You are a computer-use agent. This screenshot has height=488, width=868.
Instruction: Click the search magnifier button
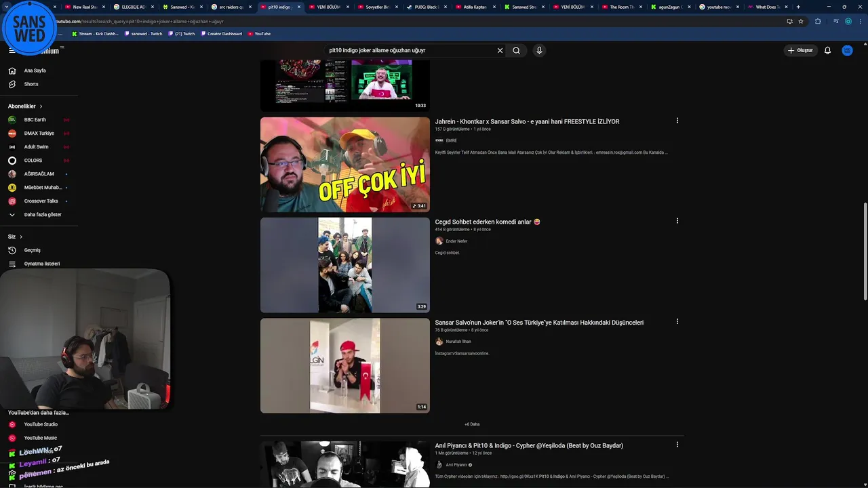click(x=516, y=50)
